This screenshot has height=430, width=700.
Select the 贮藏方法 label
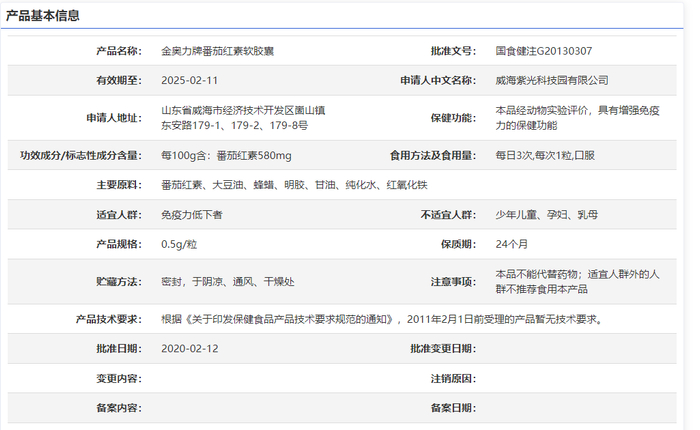119,282
